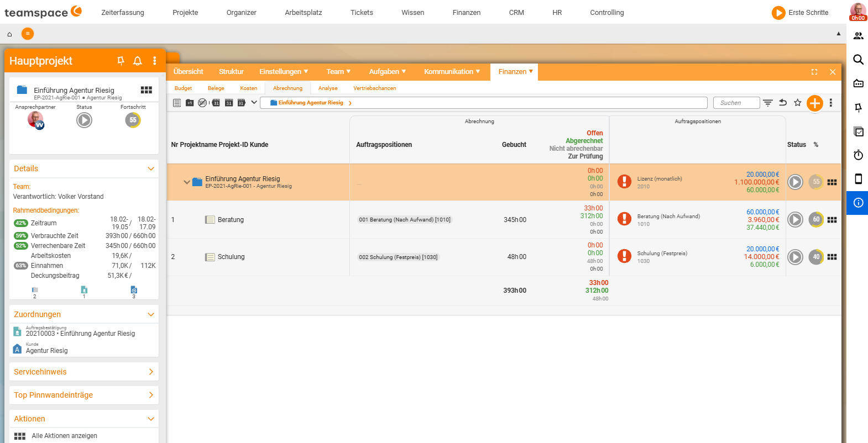Open the filter icon beside search
The image size is (868, 443).
pos(768,103)
